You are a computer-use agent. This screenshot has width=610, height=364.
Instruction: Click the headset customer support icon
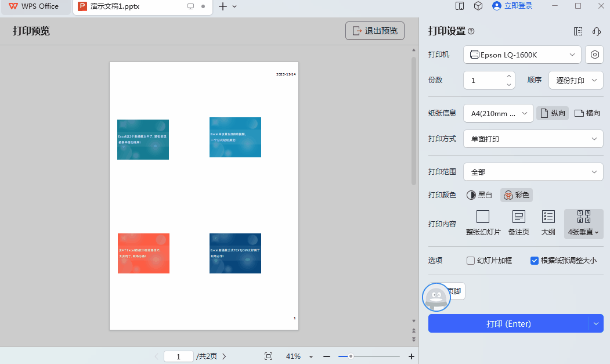click(596, 31)
